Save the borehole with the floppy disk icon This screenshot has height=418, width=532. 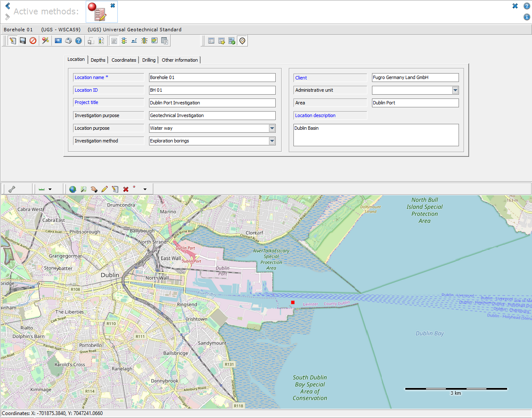click(23, 41)
